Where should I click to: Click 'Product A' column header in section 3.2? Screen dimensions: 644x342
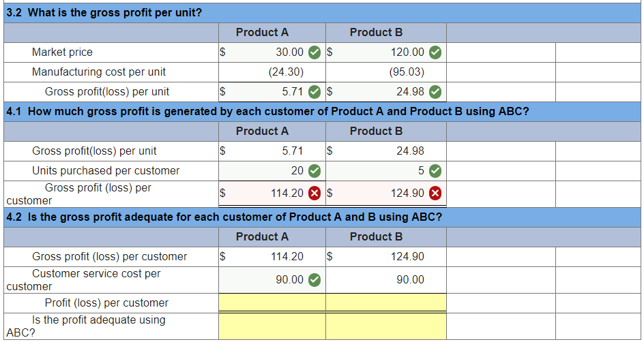point(263,33)
